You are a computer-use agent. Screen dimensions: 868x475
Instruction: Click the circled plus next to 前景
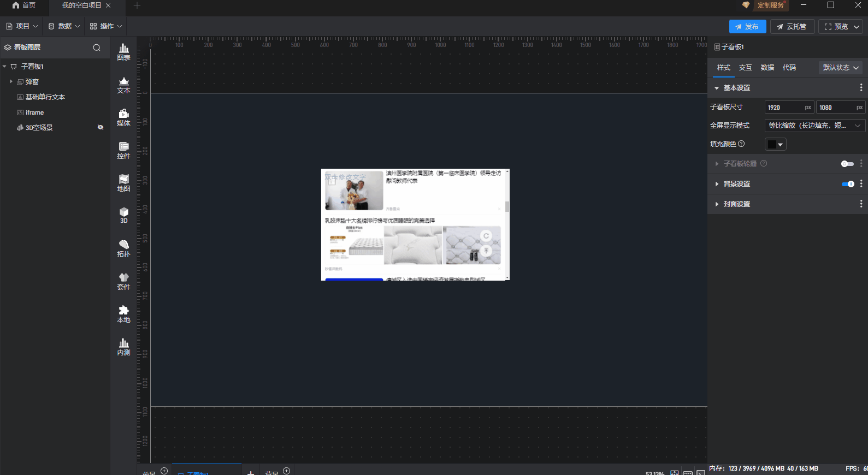point(164,471)
